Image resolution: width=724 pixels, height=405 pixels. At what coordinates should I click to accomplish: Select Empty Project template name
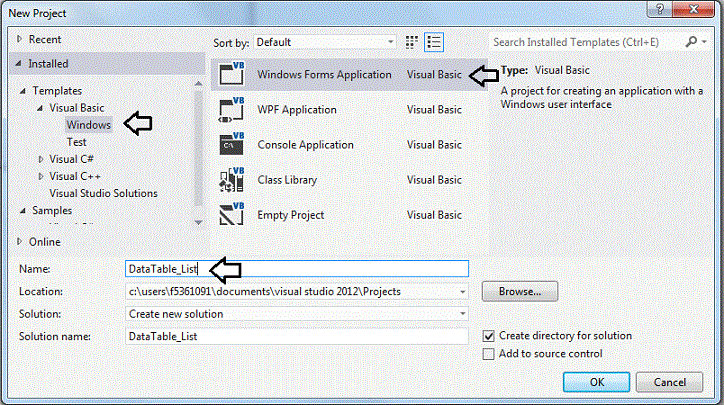(290, 215)
